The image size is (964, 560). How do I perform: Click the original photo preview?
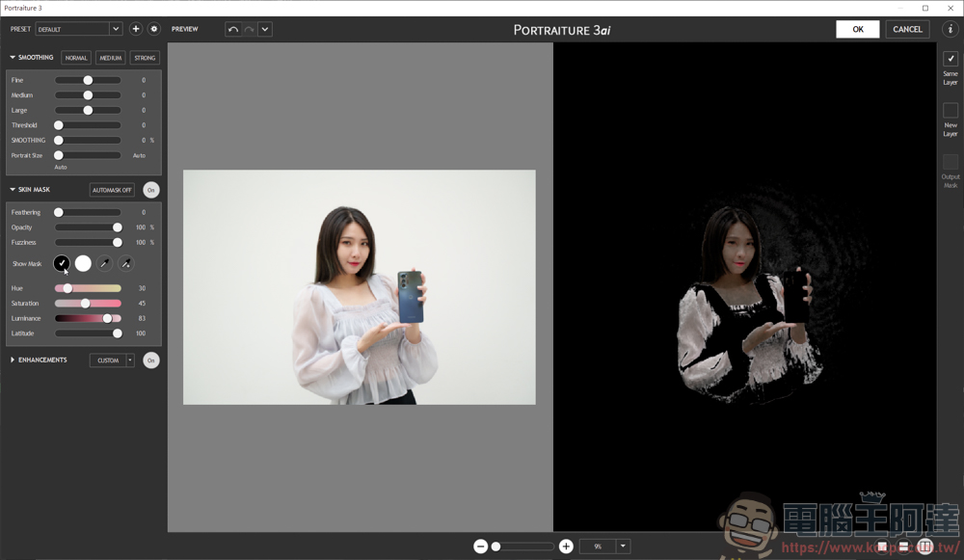click(359, 287)
